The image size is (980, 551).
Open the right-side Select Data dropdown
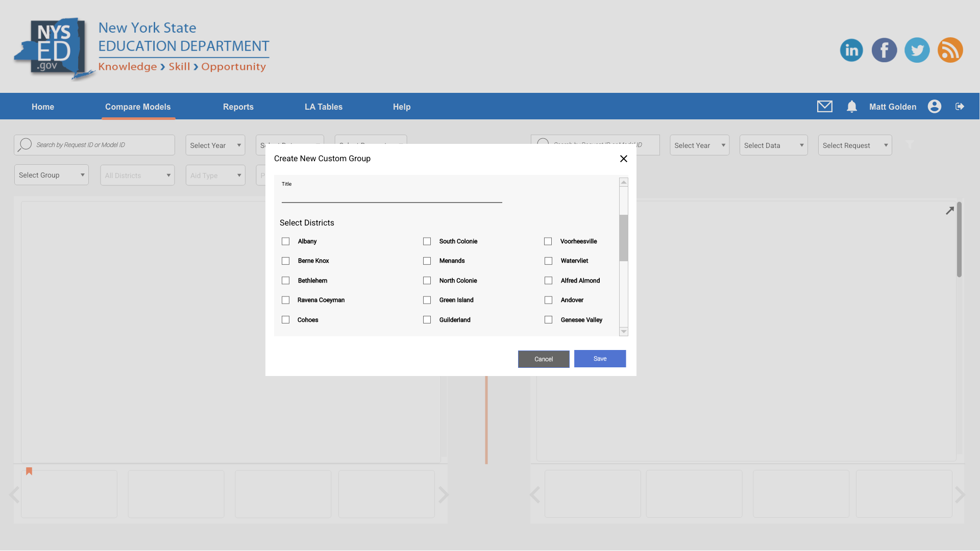tap(773, 145)
